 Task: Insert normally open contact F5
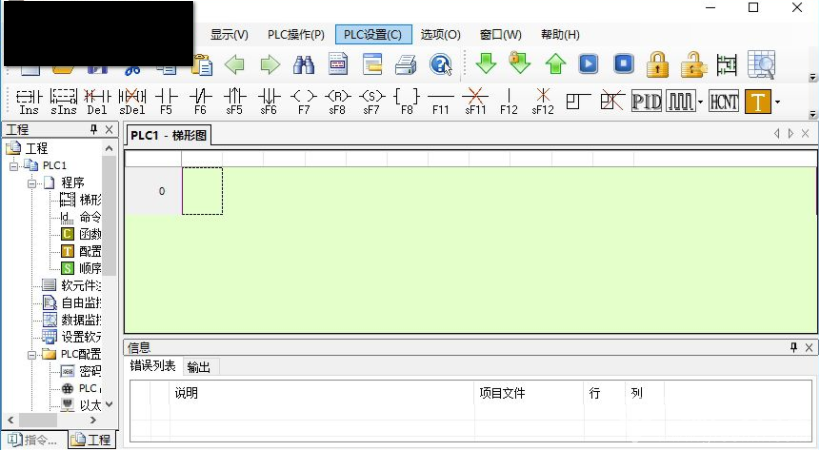(166, 101)
